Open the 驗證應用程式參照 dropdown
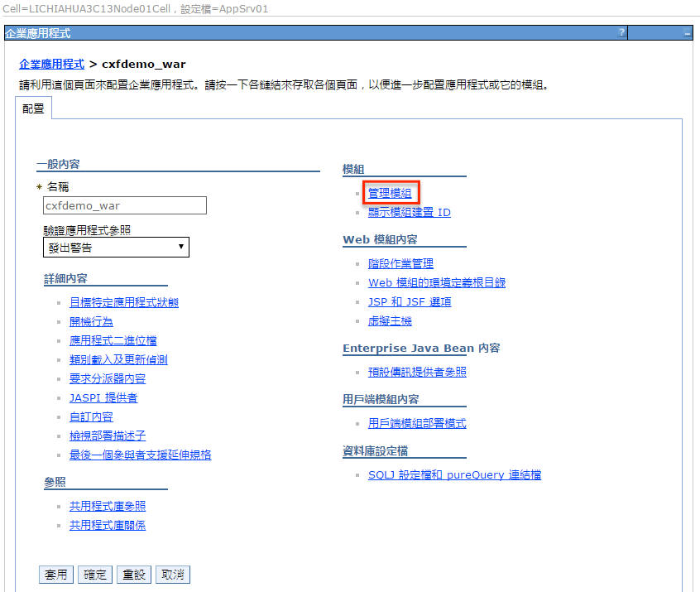Screen dimensions: 700x592 (116, 248)
